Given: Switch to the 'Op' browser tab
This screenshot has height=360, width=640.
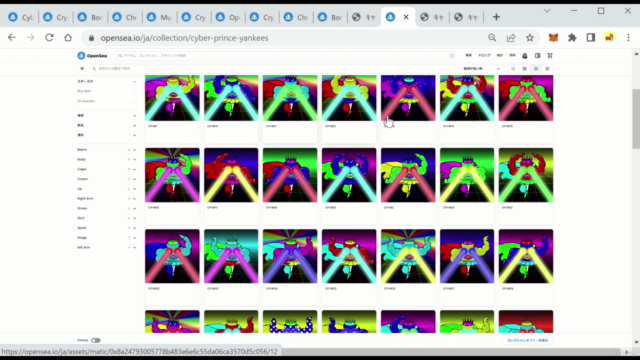Looking at the screenshot, I should [x=228, y=17].
